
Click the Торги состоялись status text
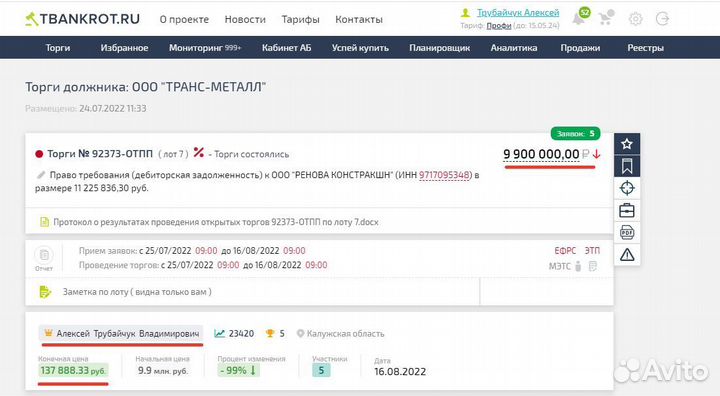[252, 154]
